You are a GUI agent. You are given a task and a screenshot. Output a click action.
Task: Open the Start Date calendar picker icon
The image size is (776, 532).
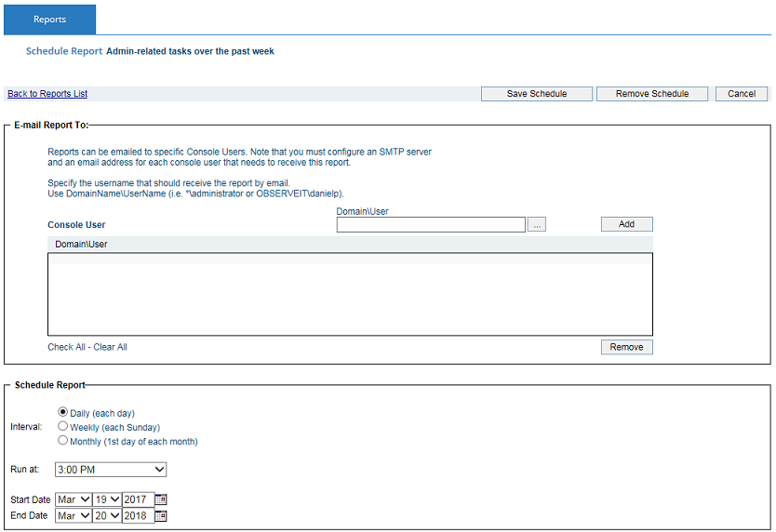[x=161, y=499]
